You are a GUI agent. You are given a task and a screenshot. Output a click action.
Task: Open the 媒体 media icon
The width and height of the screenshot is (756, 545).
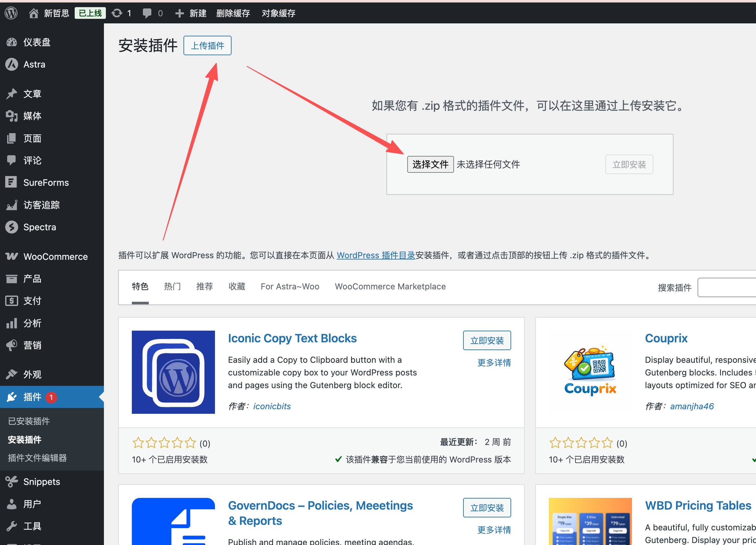12,116
